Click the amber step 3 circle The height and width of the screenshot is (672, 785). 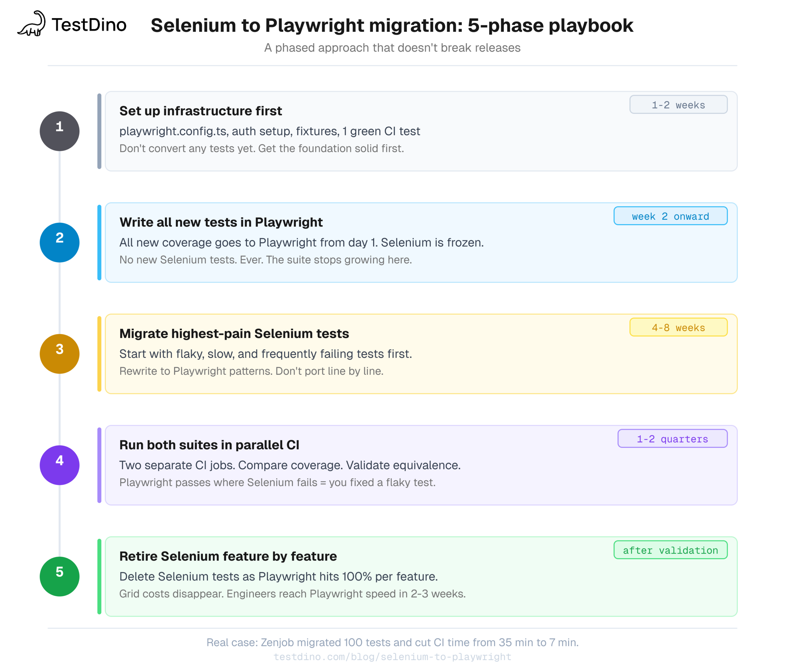59,354
